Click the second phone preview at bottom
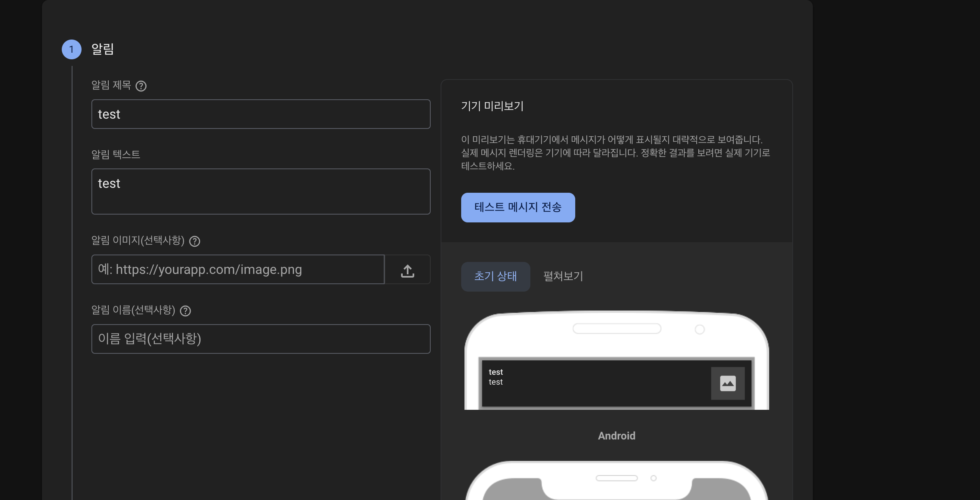 click(616, 484)
